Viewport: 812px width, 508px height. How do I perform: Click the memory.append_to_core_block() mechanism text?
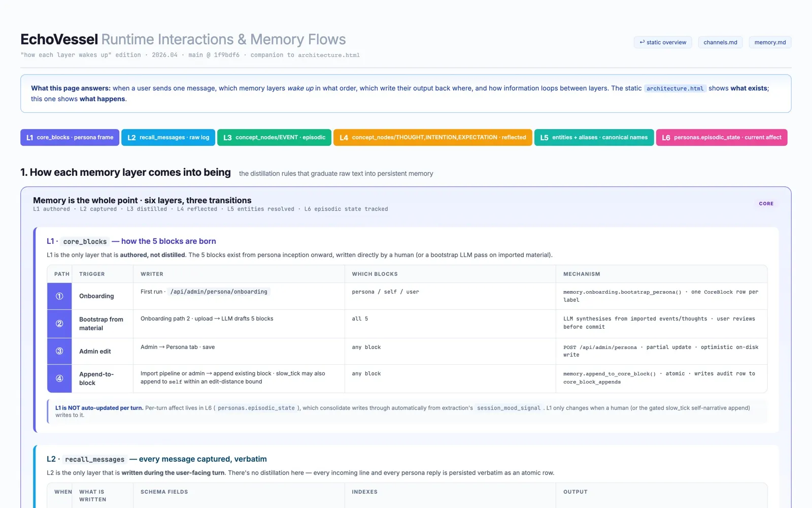click(609, 374)
